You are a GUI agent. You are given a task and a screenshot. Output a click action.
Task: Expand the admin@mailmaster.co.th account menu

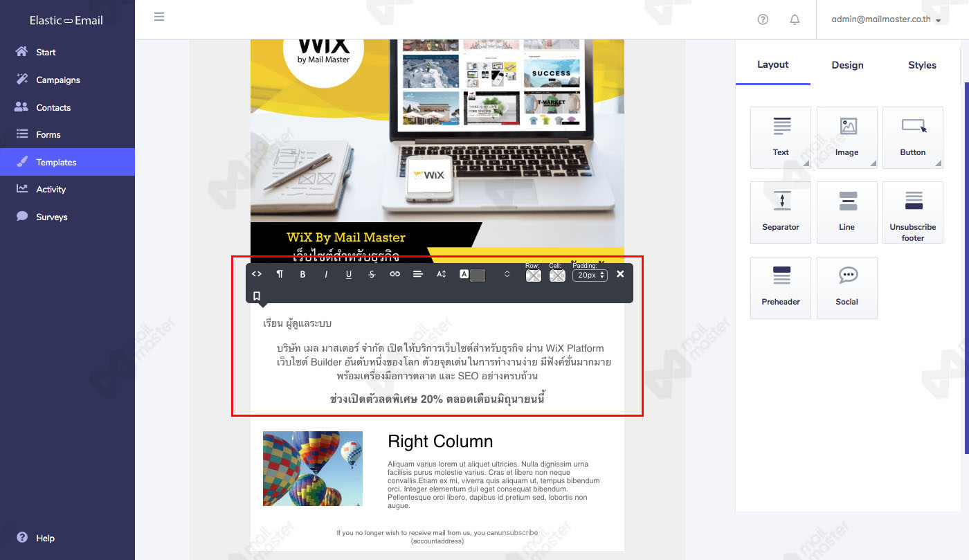click(x=886, y=19)
